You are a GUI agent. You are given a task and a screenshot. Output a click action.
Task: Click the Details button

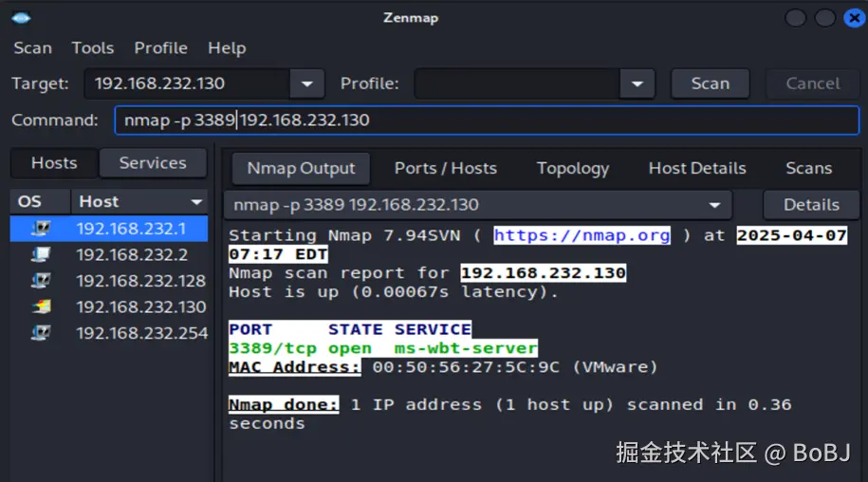[x=811, y=205]
